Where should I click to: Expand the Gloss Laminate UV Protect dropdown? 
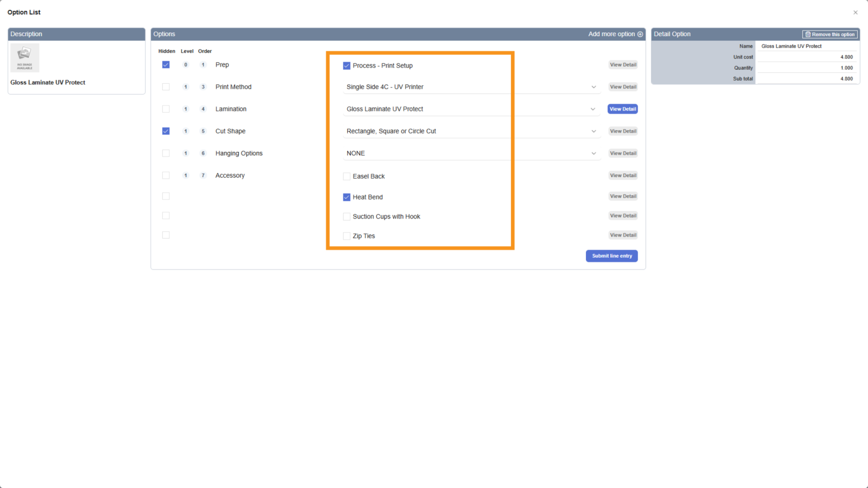594,109
